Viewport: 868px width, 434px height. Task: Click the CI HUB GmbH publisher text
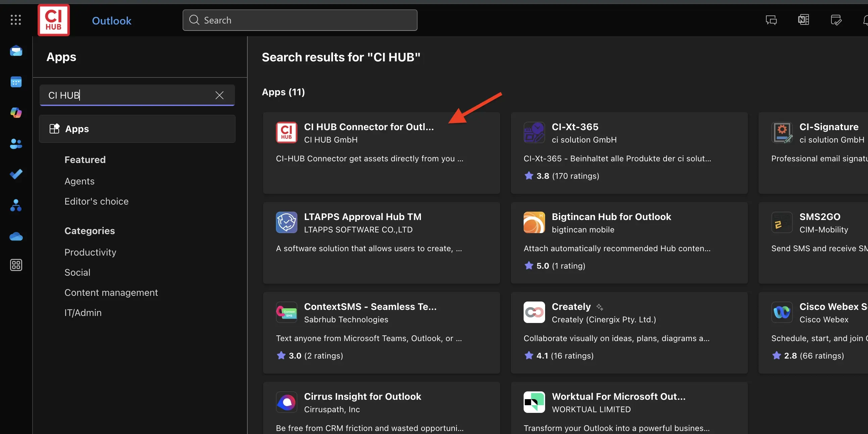coord(331,140)
